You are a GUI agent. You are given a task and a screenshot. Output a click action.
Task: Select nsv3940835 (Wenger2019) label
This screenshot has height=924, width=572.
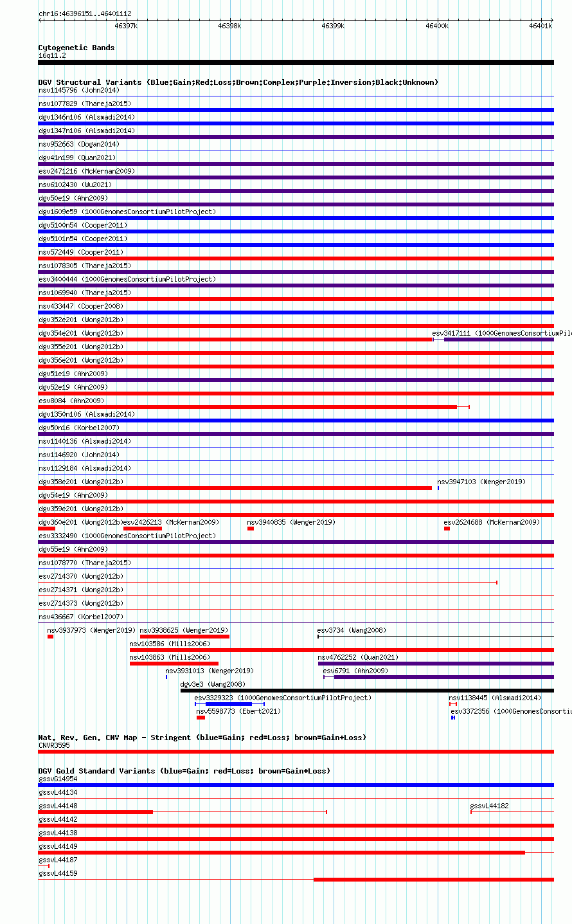pyautogui.click(x=291, y=523)
